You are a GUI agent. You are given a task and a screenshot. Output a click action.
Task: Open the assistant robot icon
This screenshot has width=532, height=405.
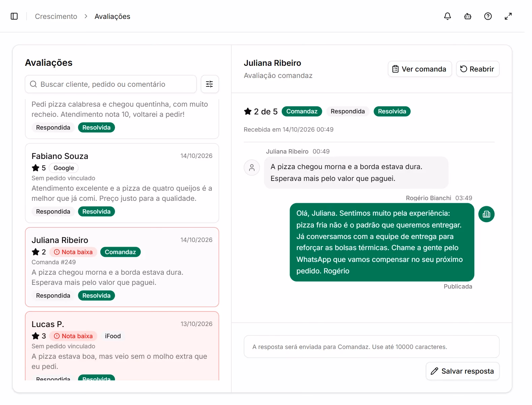pos(468,16)
